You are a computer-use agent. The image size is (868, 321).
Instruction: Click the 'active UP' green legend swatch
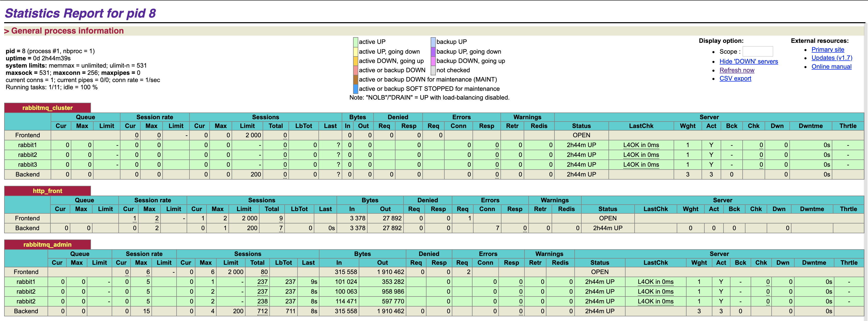tap(355, 42)
